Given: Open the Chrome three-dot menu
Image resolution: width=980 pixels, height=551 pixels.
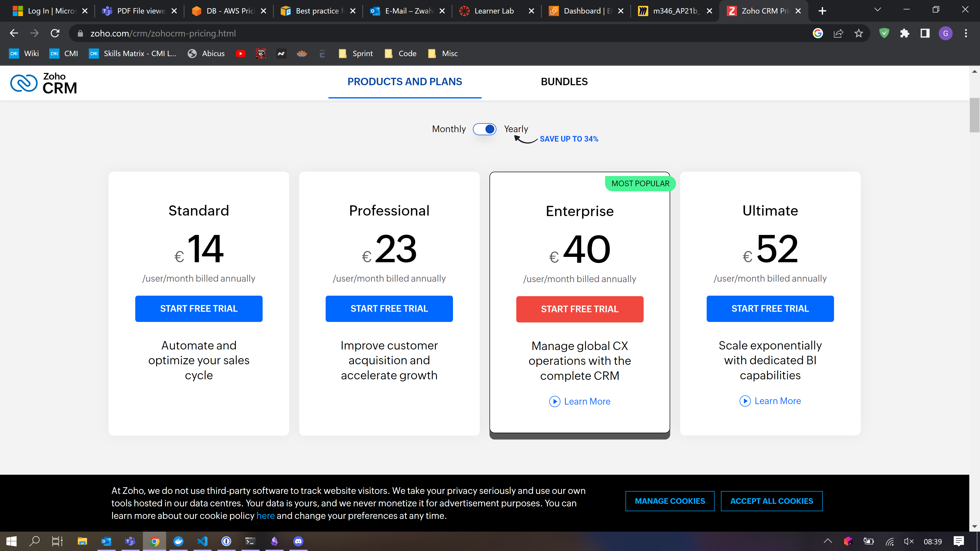Looking at the screenshot, I should pos(965,33).
